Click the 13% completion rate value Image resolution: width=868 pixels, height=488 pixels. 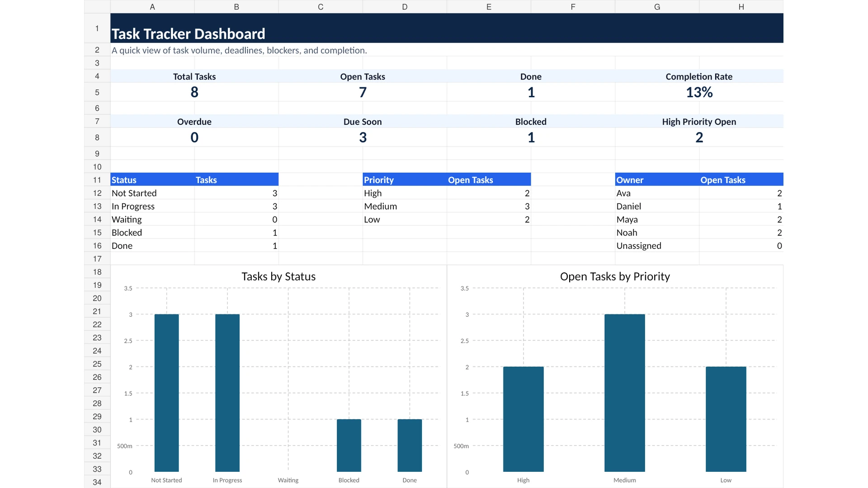click(x=699, y=92)
